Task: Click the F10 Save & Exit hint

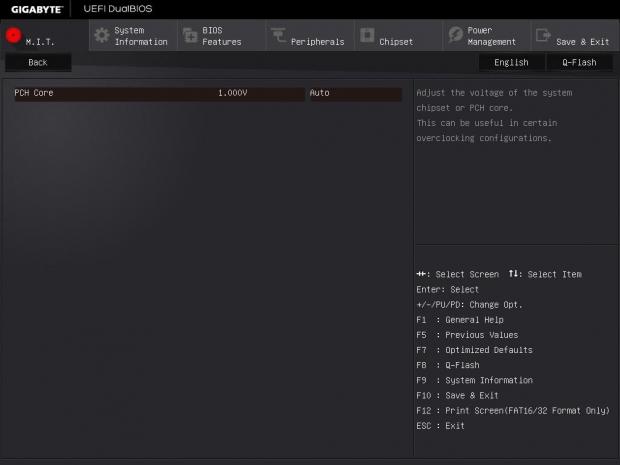Action: point(457,395)
